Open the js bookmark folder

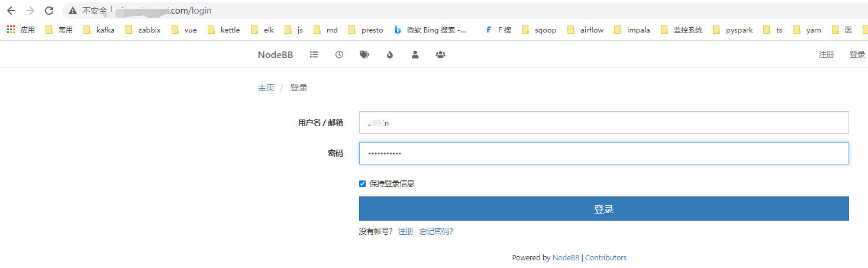[x=293, y=30]
